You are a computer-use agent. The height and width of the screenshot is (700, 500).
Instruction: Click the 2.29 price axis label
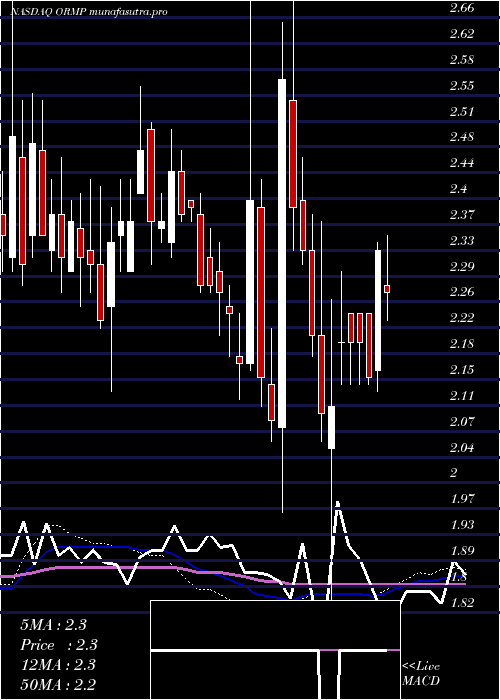[462, 267]
